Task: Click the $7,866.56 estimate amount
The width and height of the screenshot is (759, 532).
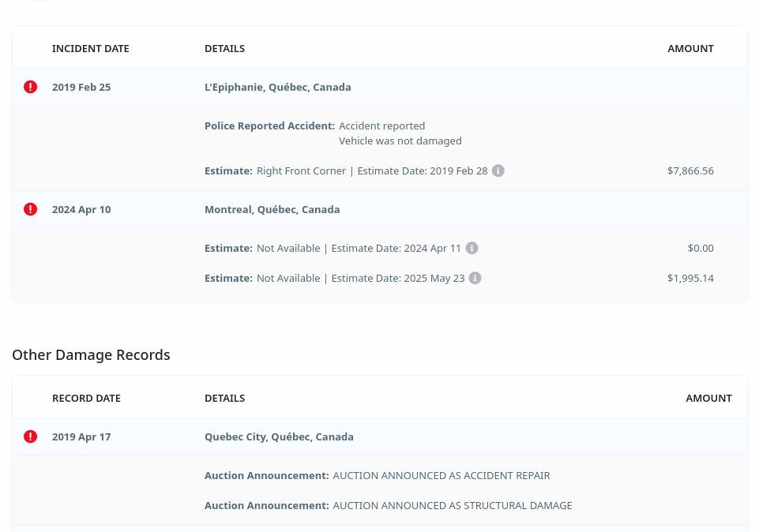Action: (689, 170)
